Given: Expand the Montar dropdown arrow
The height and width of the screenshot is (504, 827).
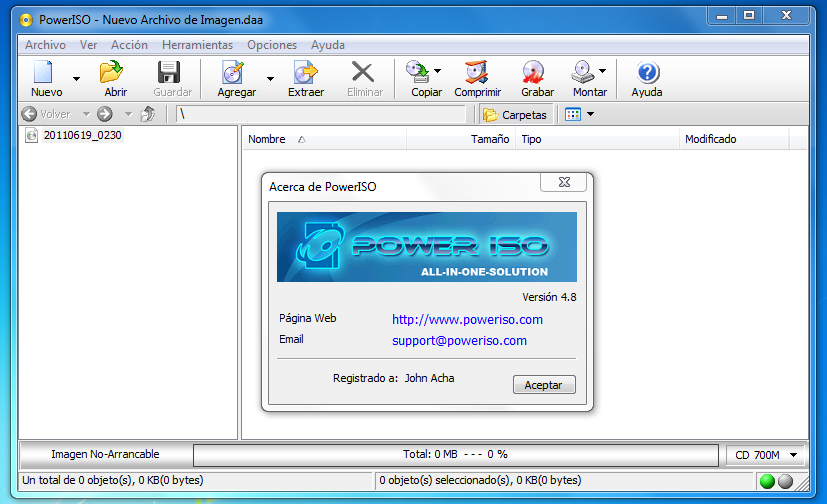Looking at the screenshot, I should (x=602, y=71).
